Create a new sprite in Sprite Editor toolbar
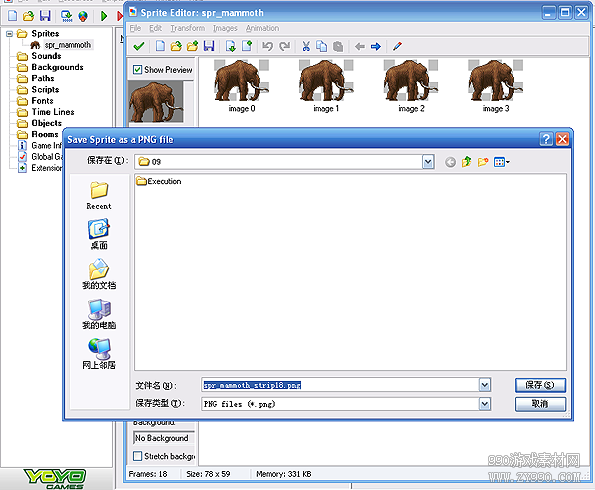595x490 pixels. 161,46
